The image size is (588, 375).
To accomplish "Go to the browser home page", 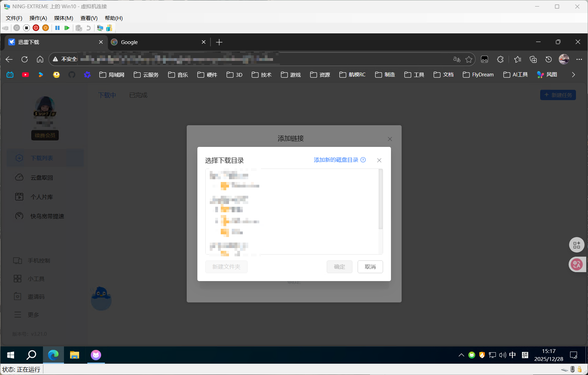I will tap(40, 59).
